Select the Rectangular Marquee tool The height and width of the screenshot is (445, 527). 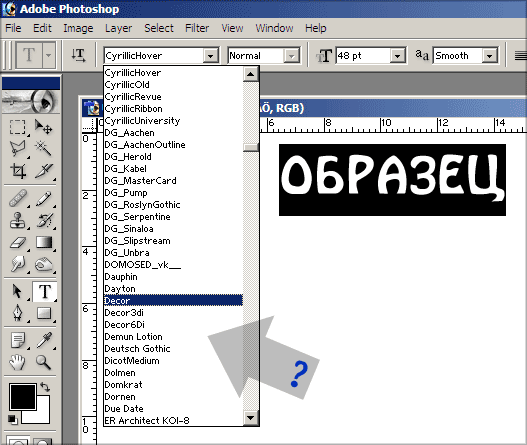coord(17,127)
